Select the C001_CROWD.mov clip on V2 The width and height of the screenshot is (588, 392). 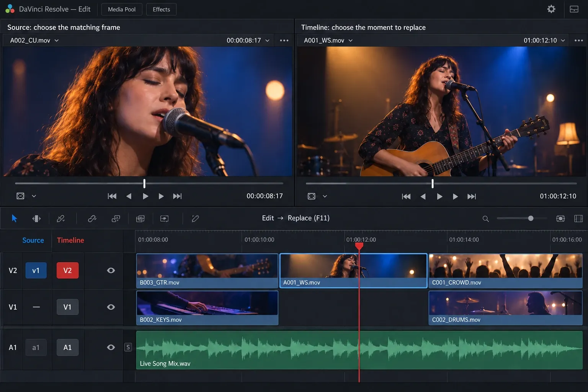coord(506,270)
